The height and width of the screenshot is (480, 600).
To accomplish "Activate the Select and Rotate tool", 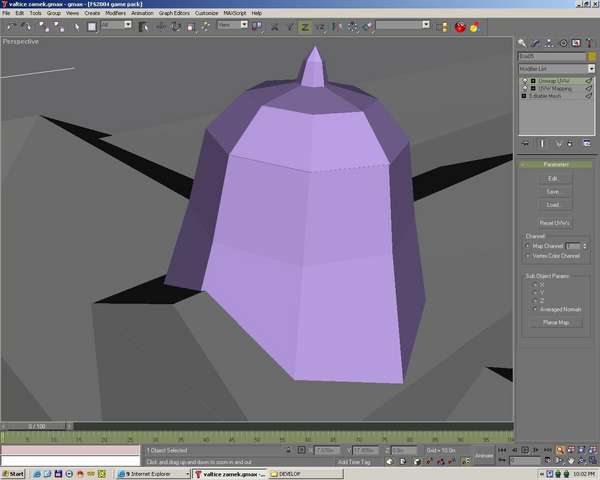I will point(176,27).
